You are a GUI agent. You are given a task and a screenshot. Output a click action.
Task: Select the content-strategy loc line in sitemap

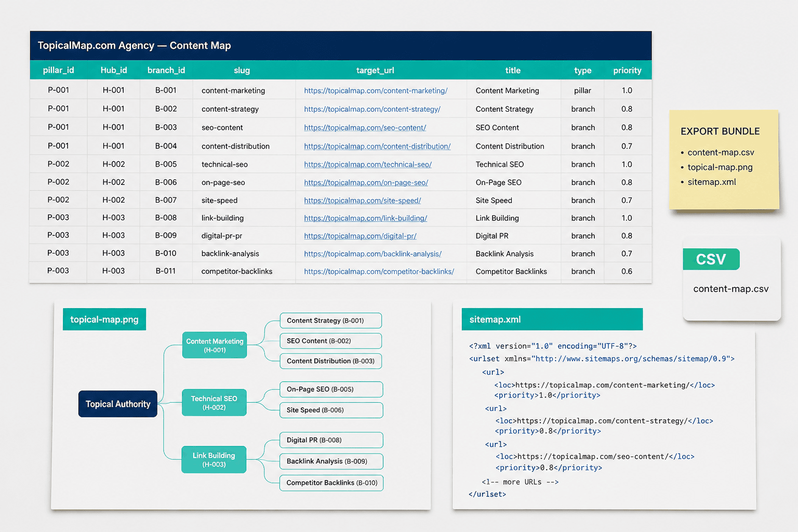(604, 421)
